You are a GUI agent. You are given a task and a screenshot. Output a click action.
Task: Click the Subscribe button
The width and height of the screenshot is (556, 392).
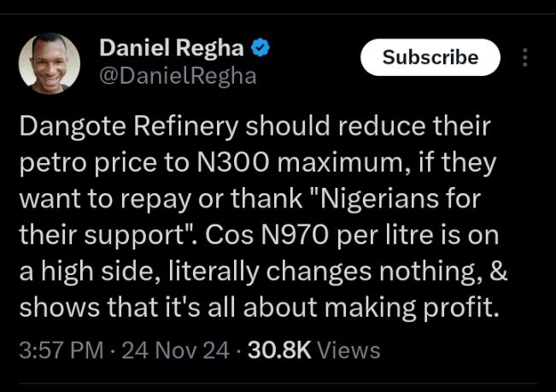pyautogui.click(x=430, y=57)
